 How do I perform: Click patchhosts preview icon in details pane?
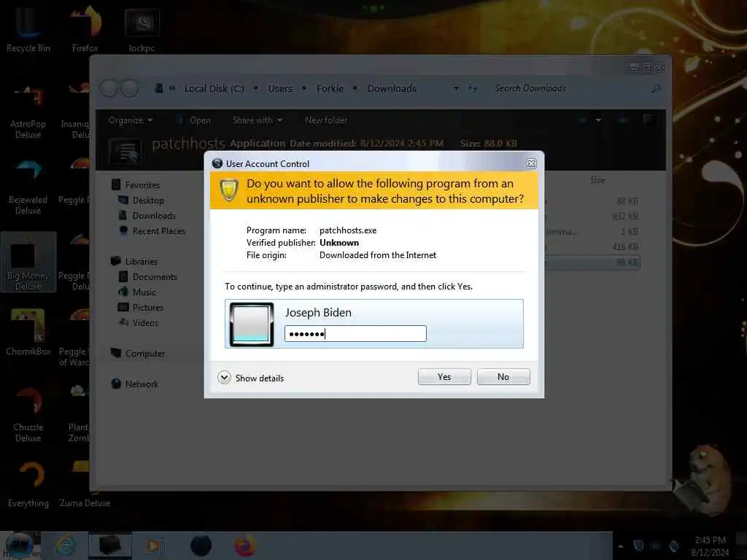[125, 151]
